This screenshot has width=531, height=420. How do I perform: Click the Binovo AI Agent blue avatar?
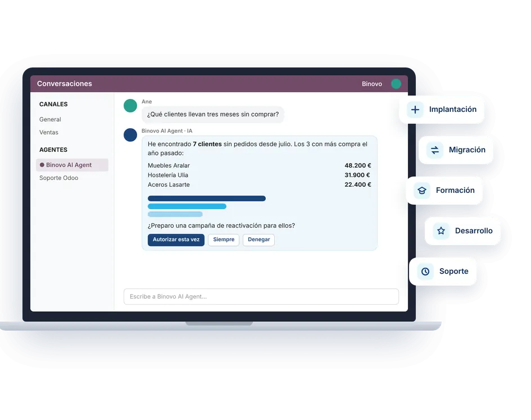(x=130, y=135)
